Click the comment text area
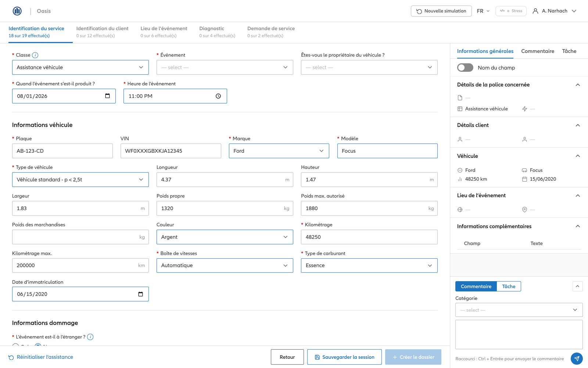Viewport: 588px width, 368px height. point(519,334)
